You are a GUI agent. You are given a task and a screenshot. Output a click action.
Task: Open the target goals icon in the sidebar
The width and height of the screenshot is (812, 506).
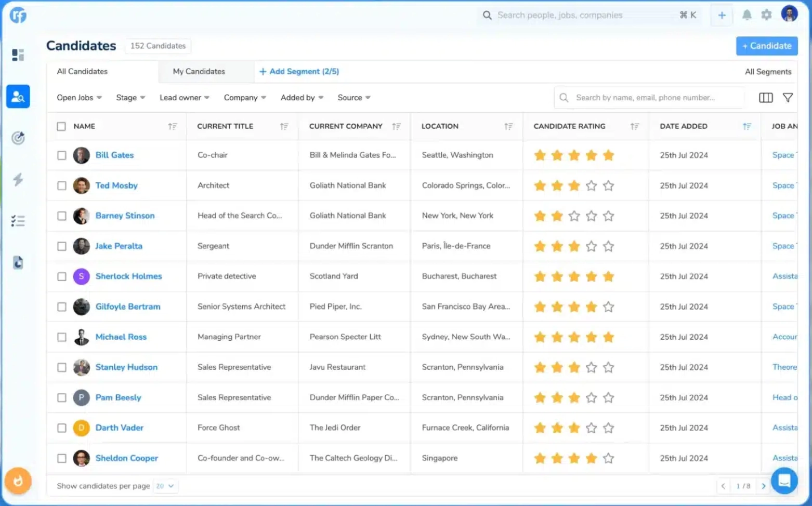18,138
